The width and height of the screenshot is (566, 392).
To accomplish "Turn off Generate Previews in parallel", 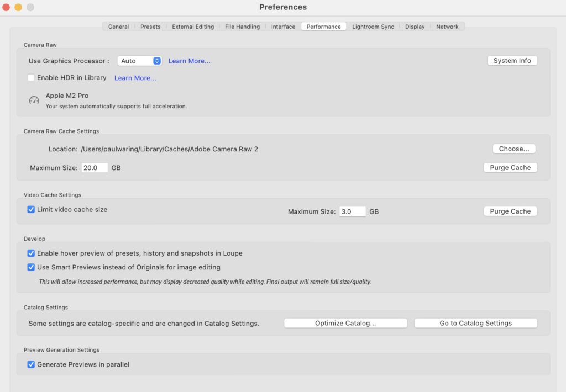I will (32, 364).
